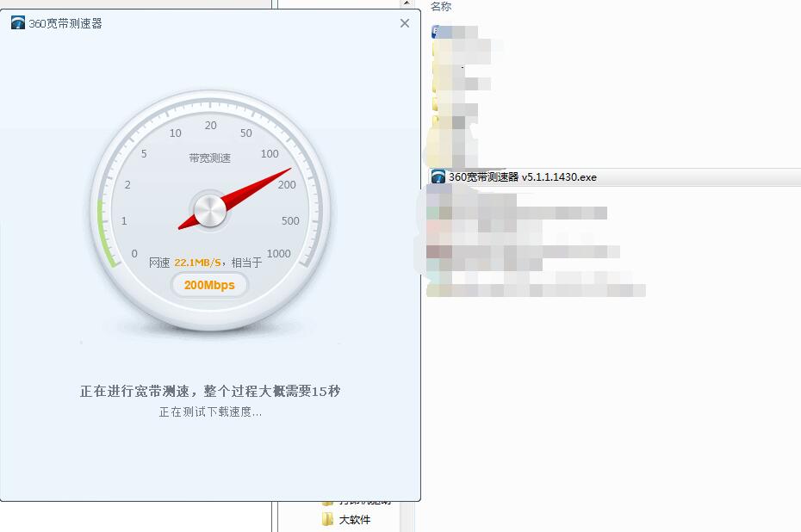Click the 360宽带测速器 title bar logo icon
This screenshot has height=532, width=801.
[x=18, y=23]
